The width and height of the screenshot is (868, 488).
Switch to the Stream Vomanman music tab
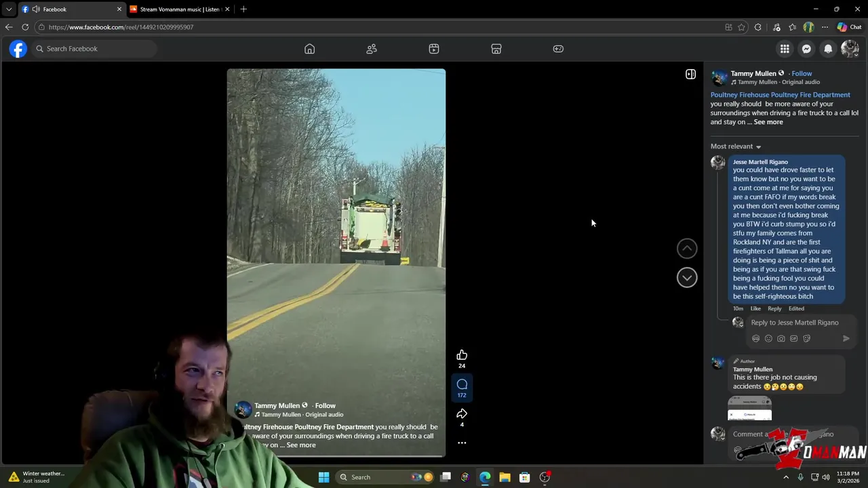click(x=179, y=9)
